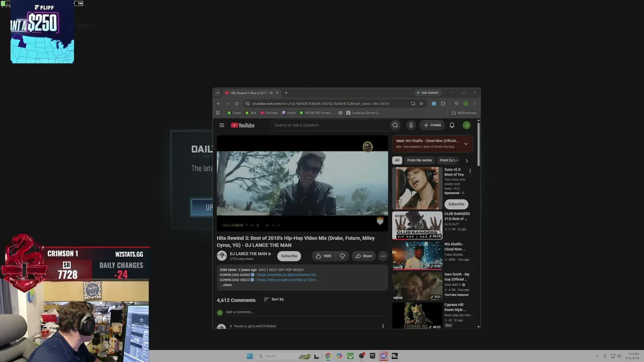Image resolution: width=644 pixels, height=362 pixels.
Task: Open the hearthis.at download audio link
Action: click(287, 275)
